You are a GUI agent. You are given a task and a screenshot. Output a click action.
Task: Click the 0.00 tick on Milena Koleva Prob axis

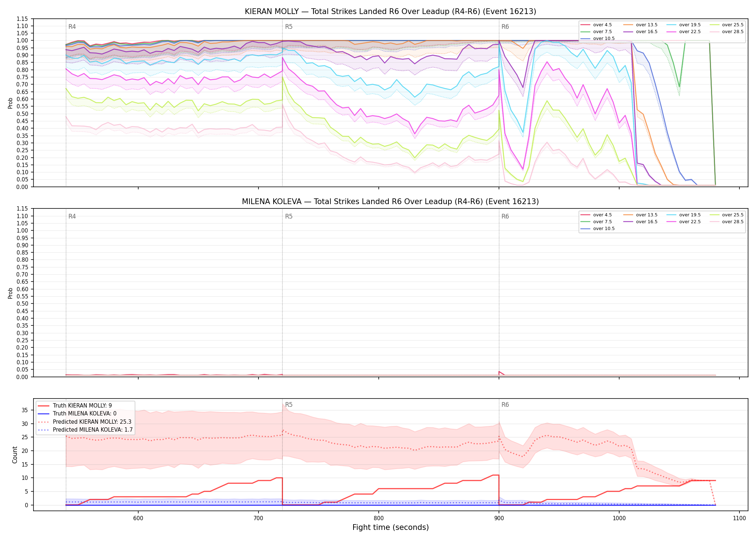(x=23, y=377)
